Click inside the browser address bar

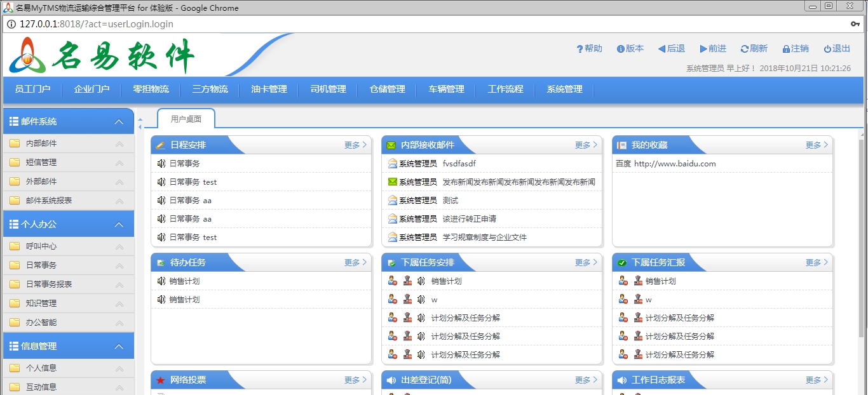254,23
